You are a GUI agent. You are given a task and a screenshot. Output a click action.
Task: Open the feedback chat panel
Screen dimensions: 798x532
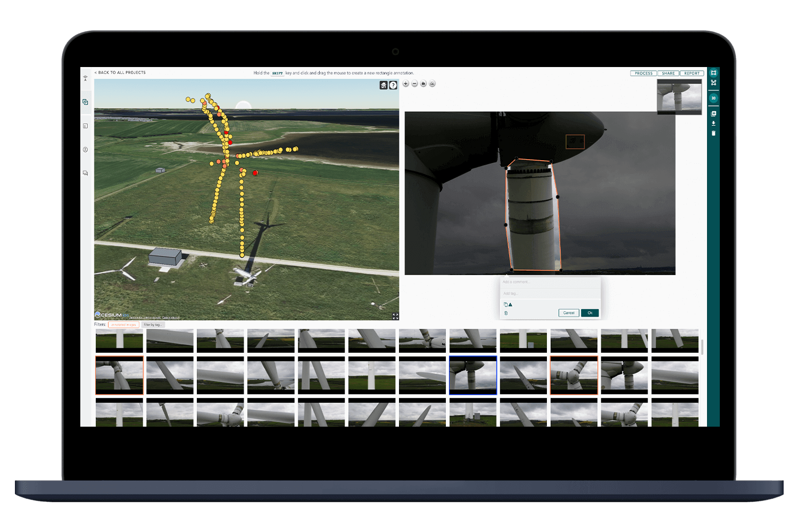[x=85, y=173]
